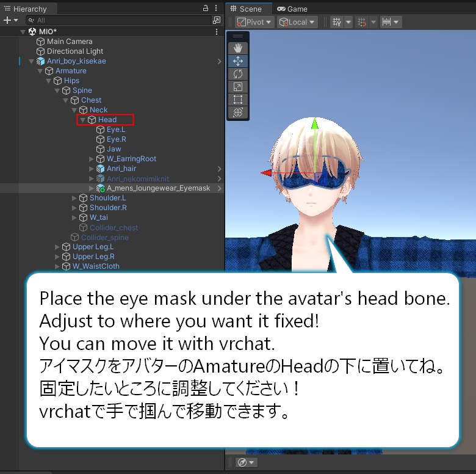The image size is (476, 474).
Task: Open A_mens_loungewear_Eyemask prefab arrow
Action: [219, 188]
